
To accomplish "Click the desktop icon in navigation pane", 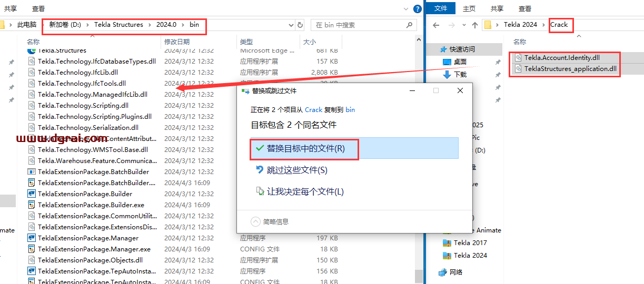I will (x=447, y=62).
